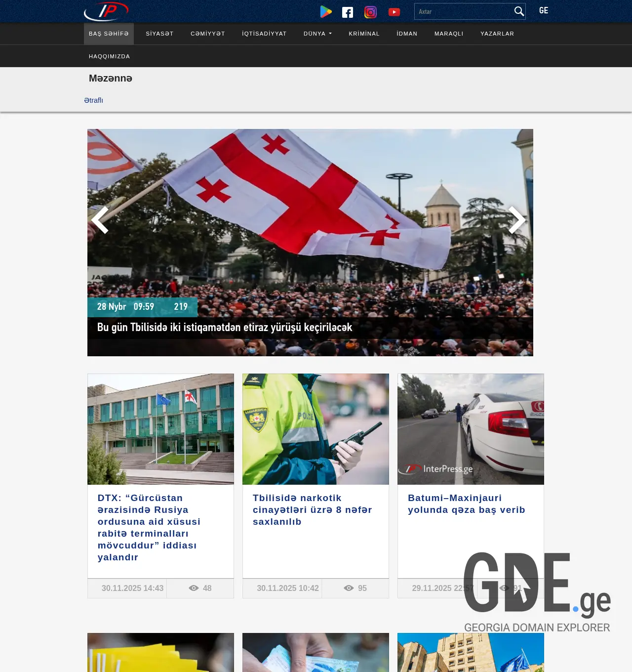This screenshot has width=632, height=672.
Task: Click the InterPress logo
Action: pyautogui.click(x=107, y=11)
